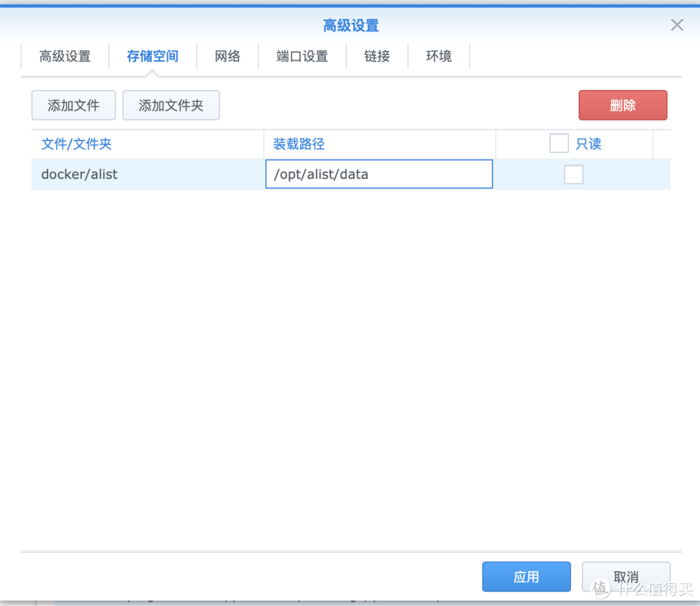700x606 pixels.
Task: Stay on the 存储空间 tab
Action: click(x=152, y=56)
